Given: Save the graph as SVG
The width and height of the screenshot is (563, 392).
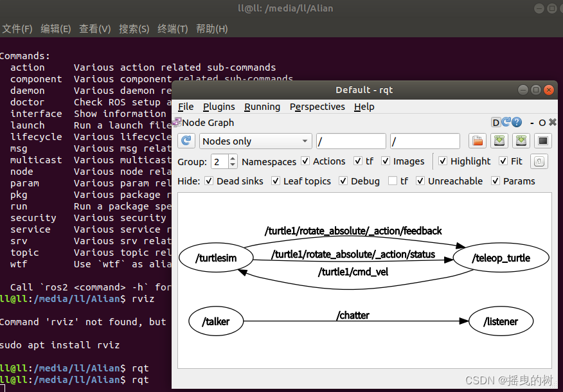Looking at the screenshot, I should (521, 141).
